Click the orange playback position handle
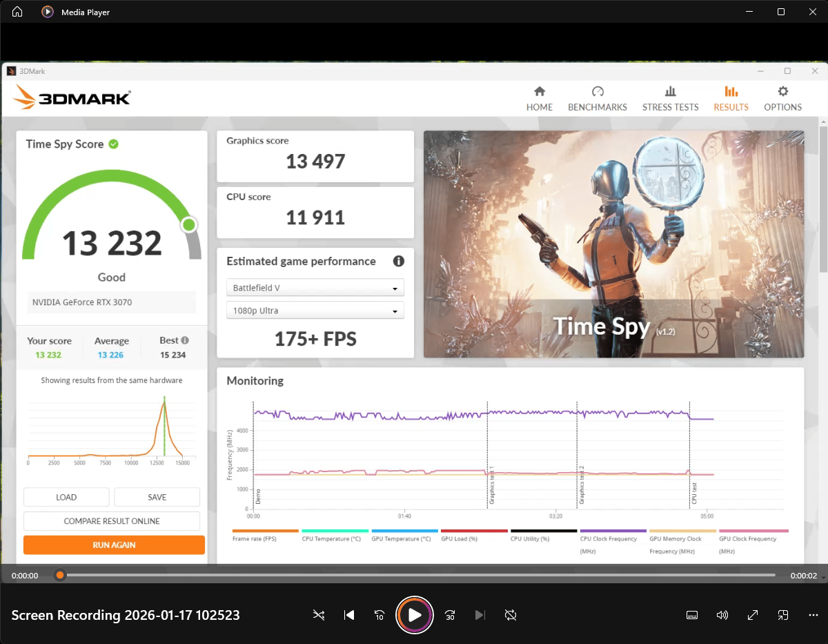Viewport: 828px width, 644px height. point(60,575)
